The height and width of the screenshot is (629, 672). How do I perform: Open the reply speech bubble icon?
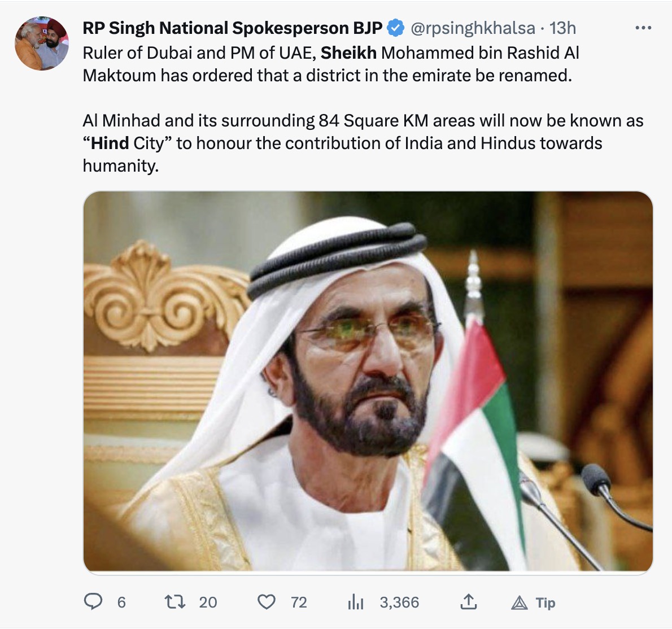click(x=92, y=602)
